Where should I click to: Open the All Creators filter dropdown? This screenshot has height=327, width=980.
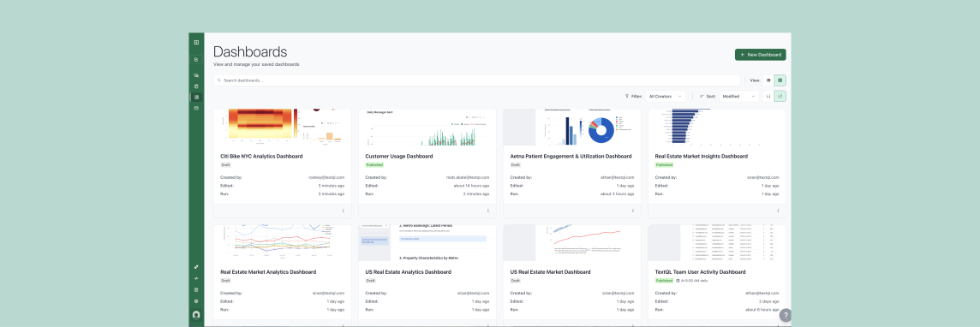[665, 96]
